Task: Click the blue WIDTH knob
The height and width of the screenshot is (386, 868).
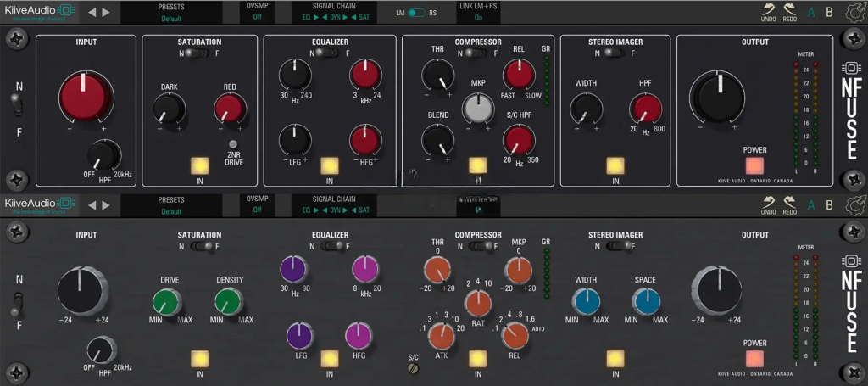Action: tap(586, 302)
